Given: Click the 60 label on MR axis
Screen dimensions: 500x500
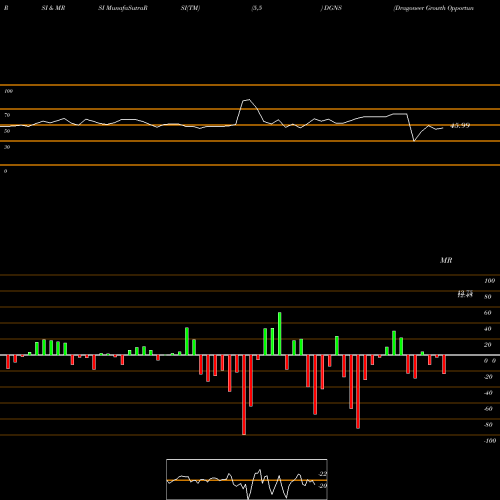Looking at the screenshot, I should 488,313.
